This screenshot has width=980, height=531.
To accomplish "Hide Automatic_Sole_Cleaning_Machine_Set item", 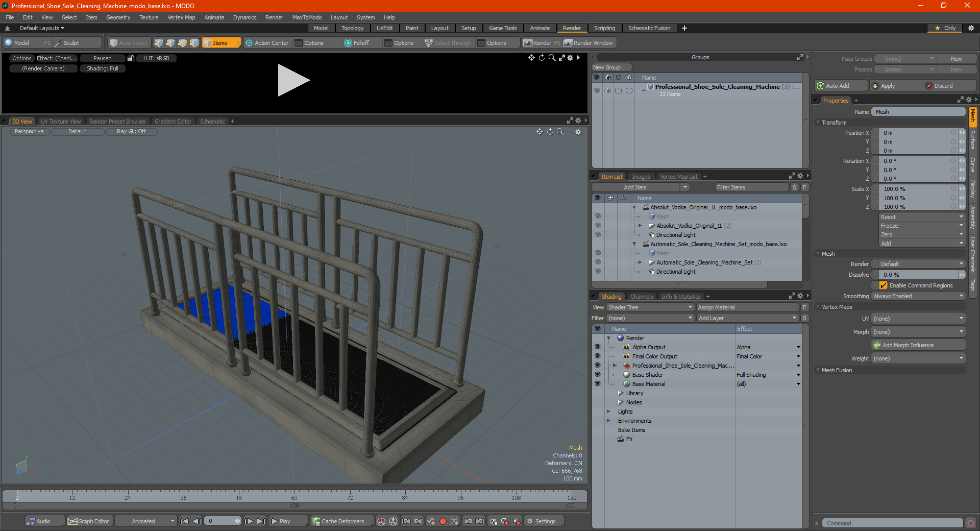I will click(x=598, y=262).
